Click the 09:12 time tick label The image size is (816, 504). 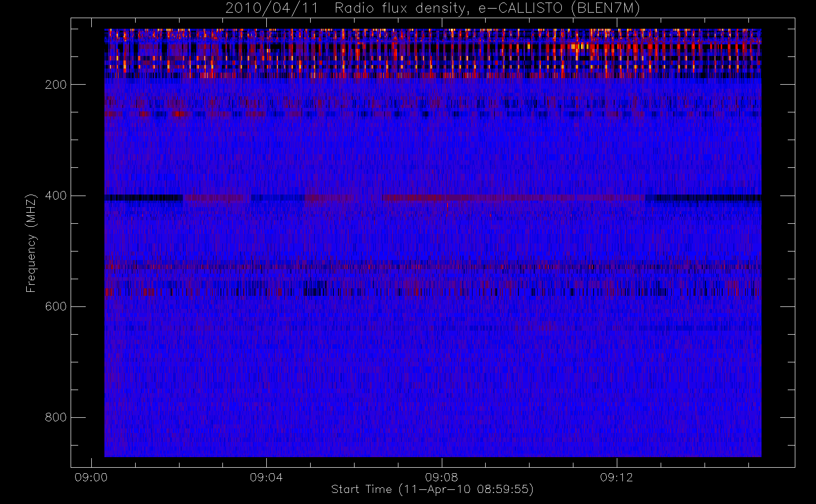616,477
